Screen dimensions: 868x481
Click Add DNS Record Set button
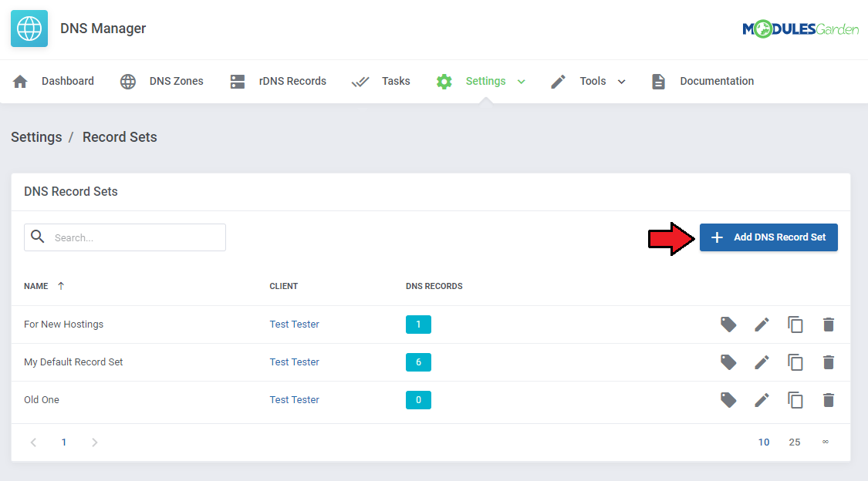tap(768, 237)
